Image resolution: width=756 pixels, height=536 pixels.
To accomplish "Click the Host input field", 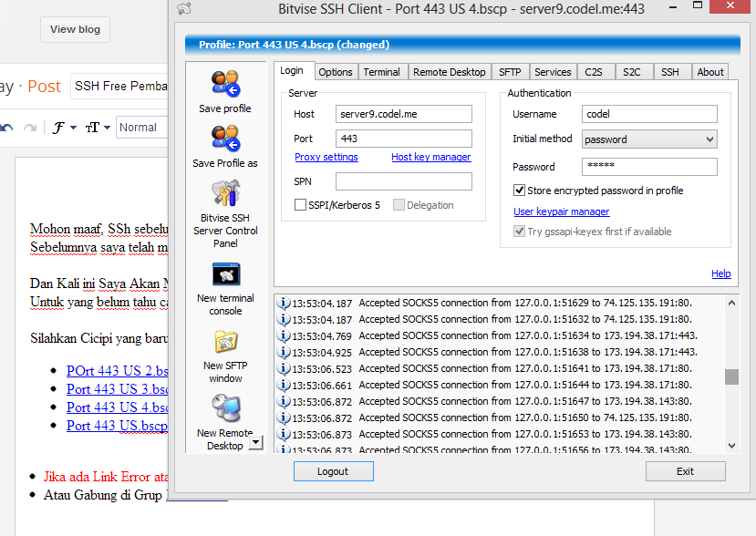I will [404, 114].
